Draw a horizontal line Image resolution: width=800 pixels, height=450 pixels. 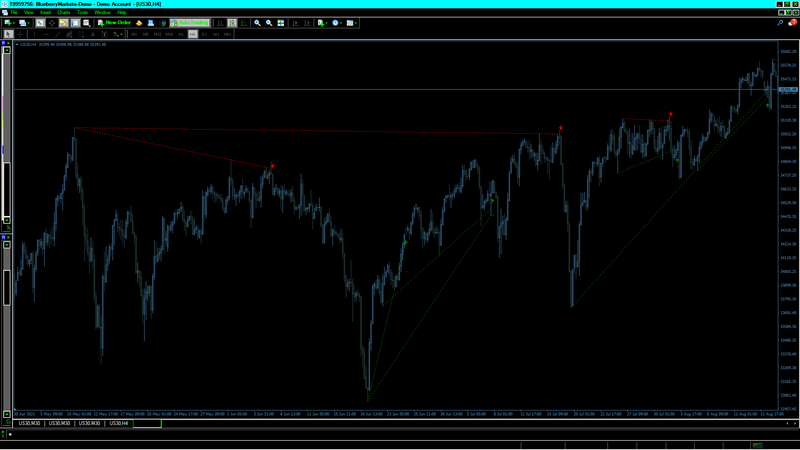tap(46, 34)
